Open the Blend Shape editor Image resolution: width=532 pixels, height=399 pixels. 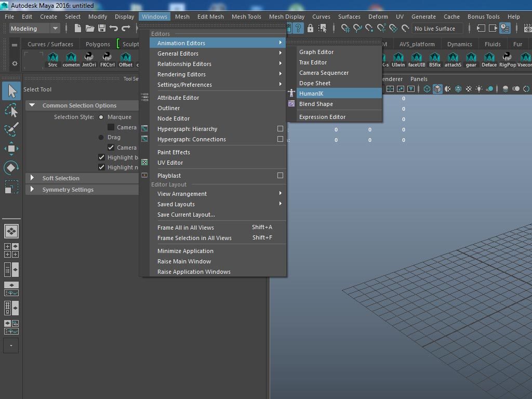pyautogui.click(x=339, y=104)
